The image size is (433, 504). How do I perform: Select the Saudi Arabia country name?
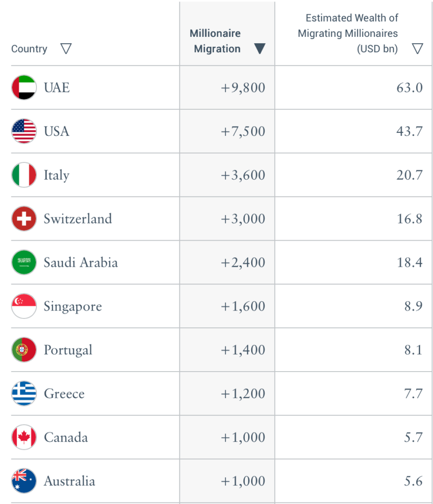81,262
